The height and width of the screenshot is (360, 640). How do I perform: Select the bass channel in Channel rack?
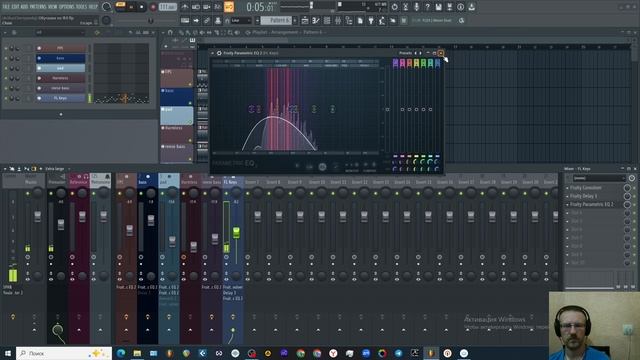[60, 58]
